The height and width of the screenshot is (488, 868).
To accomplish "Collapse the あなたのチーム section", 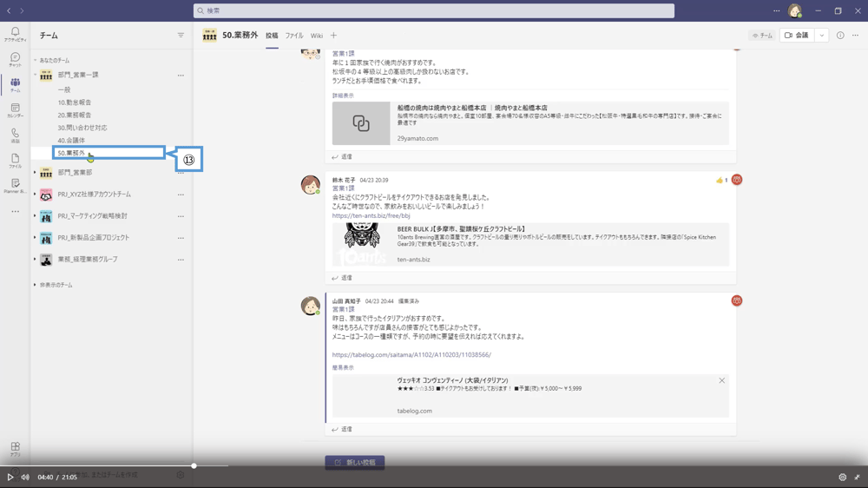I will pyautogui.click(x=35, y=60).
